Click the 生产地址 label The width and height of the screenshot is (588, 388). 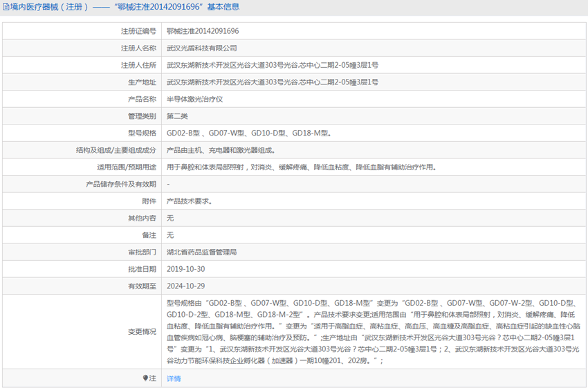[142, 82]
